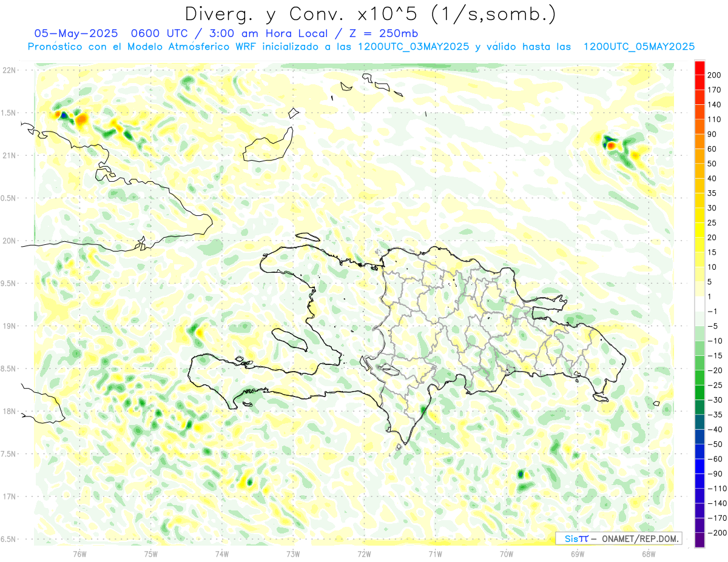The height and width of the screenshot is (562, 728).
Task: Click the '-50' label on color scale
Action: tap(715, 444)
